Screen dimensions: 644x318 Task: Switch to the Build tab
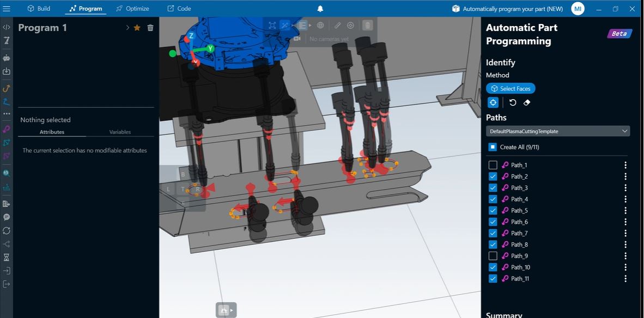coord(38,8)
